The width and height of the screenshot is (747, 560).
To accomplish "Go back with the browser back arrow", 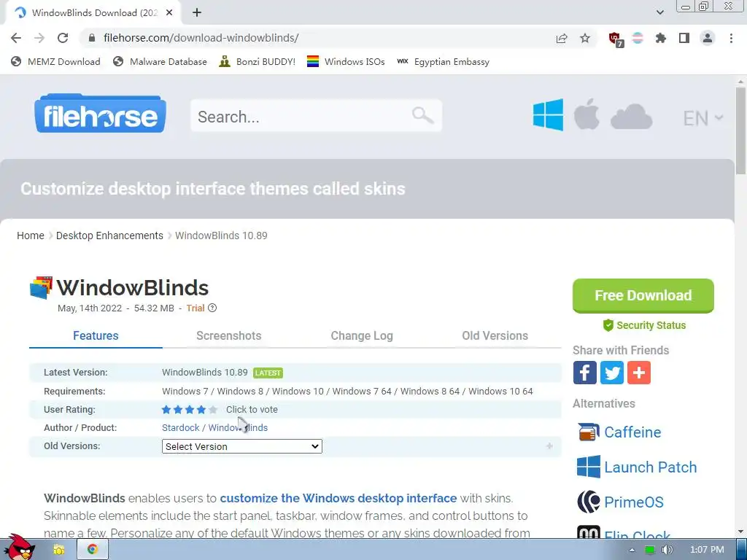I will (16, 38).
